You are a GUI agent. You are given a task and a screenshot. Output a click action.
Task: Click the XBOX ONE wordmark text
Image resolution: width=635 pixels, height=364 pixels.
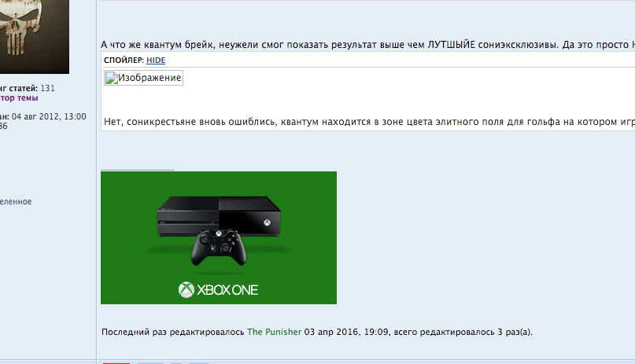[x=227, y=290]
